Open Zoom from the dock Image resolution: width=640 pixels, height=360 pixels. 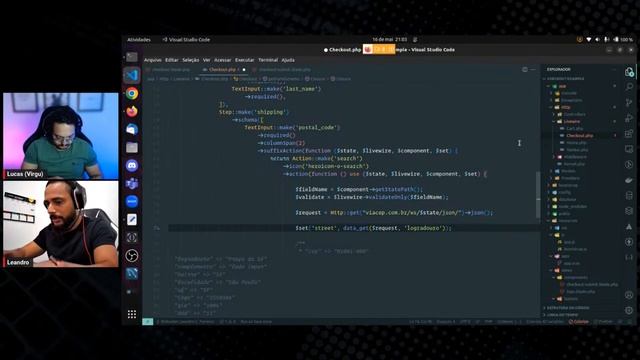point(132,201)
